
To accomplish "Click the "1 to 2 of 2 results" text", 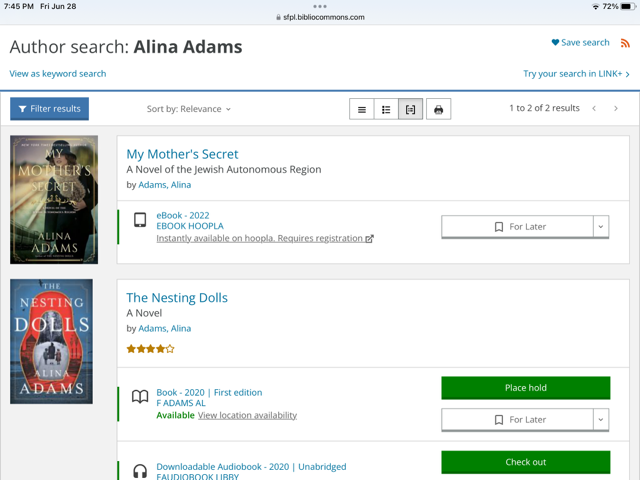I will [544, 108].
